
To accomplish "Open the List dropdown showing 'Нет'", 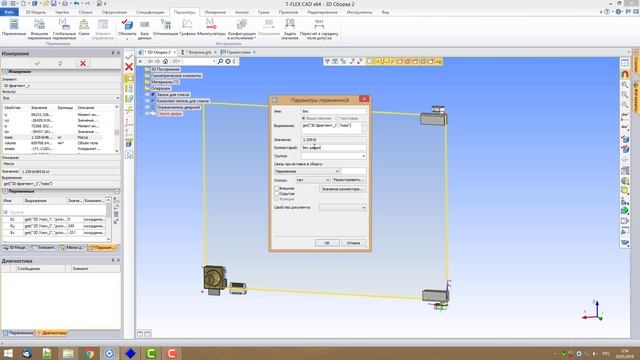I will point(312,180).
